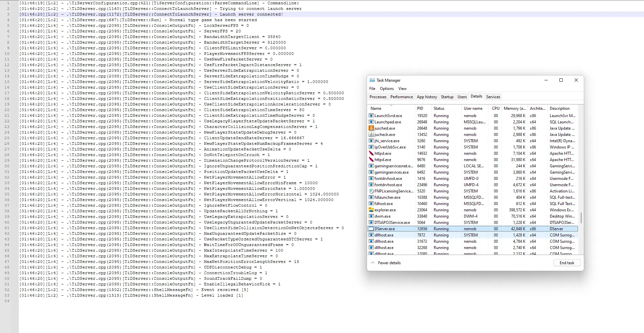Sort processes by the CPU column

point(495,108)
